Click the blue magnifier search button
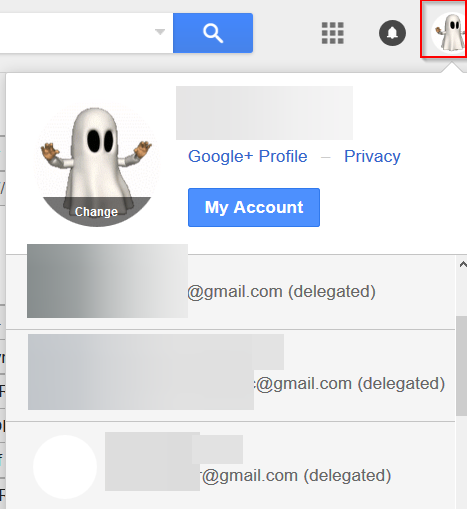Image resolution: width=467 pixels, height=509 pixels. 213,33
